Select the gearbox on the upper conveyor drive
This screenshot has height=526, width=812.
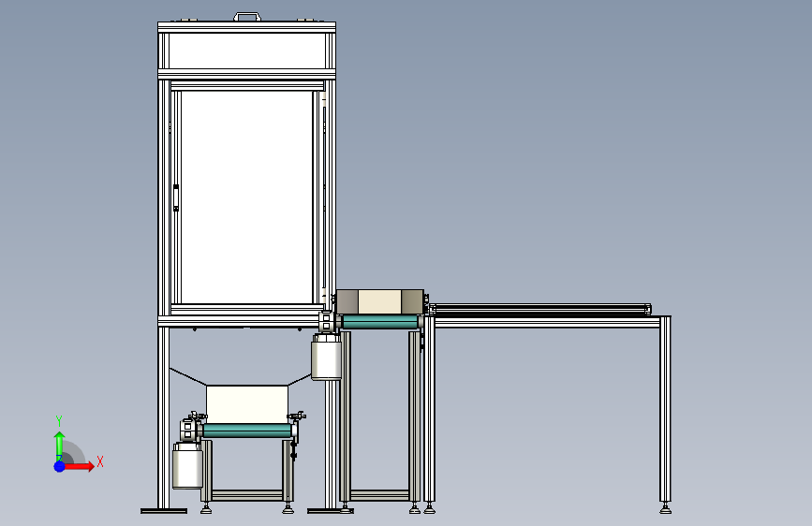point(328,322)
